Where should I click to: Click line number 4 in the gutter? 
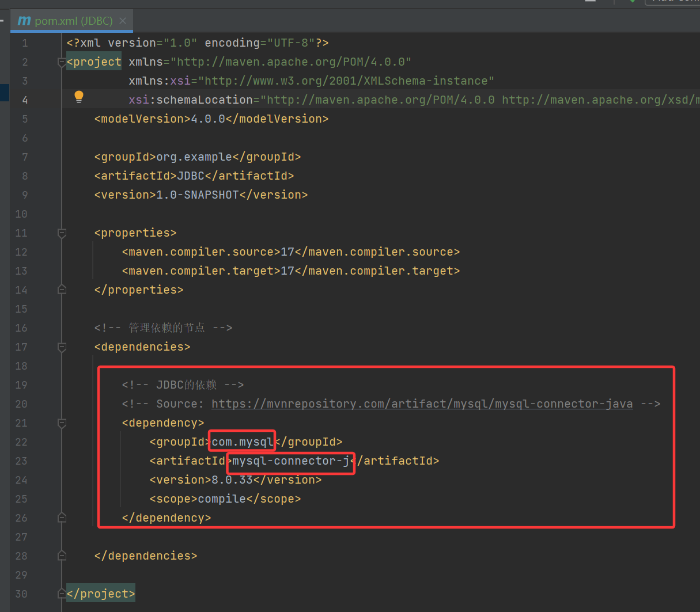click(x=25, y=100)
